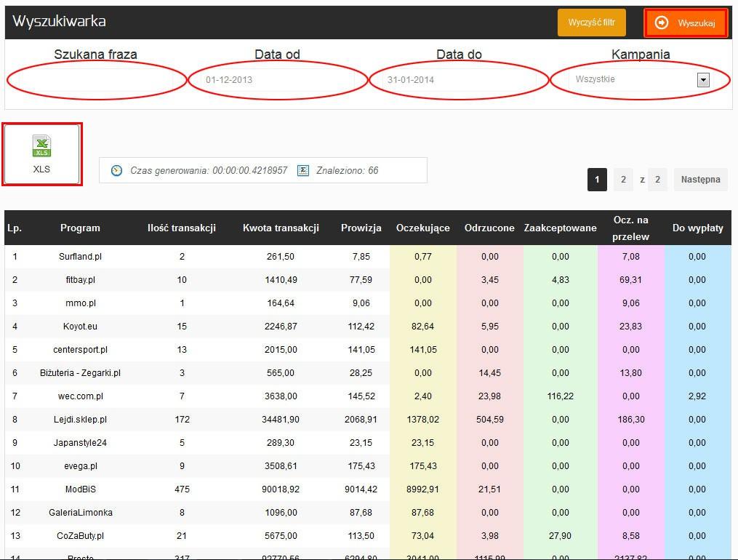This screenshot has height=560, width=738.
Task: Select the Koyot.eu program cell
Action: (x=80, y=326)
